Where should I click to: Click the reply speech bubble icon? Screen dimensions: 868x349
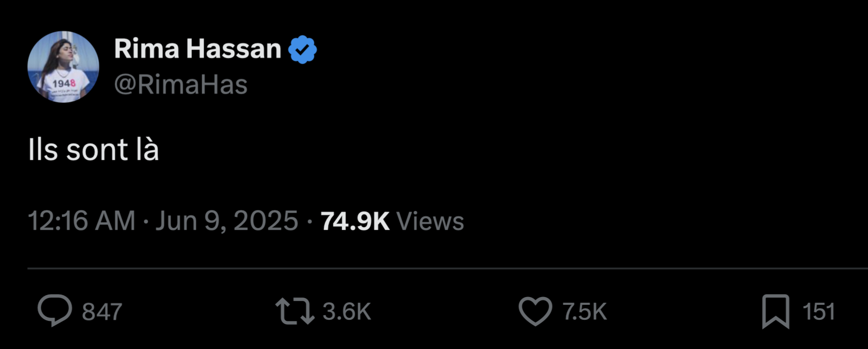54,311
